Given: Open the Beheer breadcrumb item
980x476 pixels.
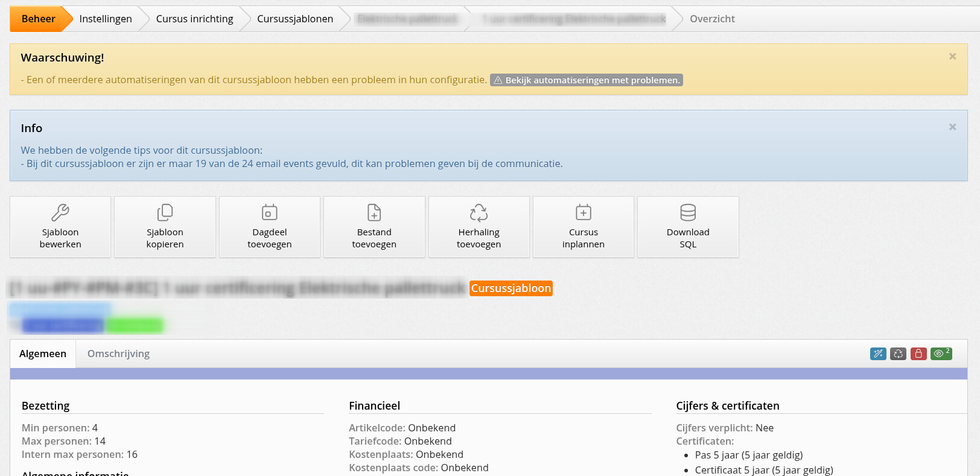Looking at the screenshot, I should coord(38,19).
